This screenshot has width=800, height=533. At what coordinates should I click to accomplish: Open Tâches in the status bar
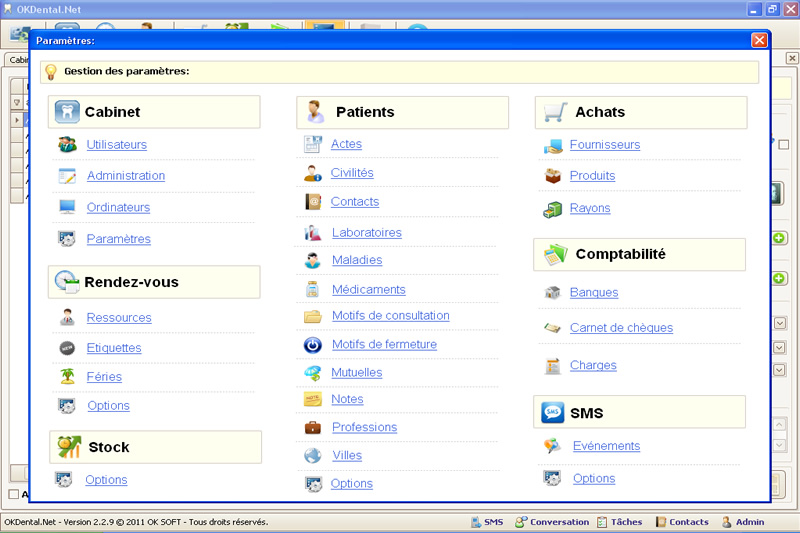tap(620, 522)
